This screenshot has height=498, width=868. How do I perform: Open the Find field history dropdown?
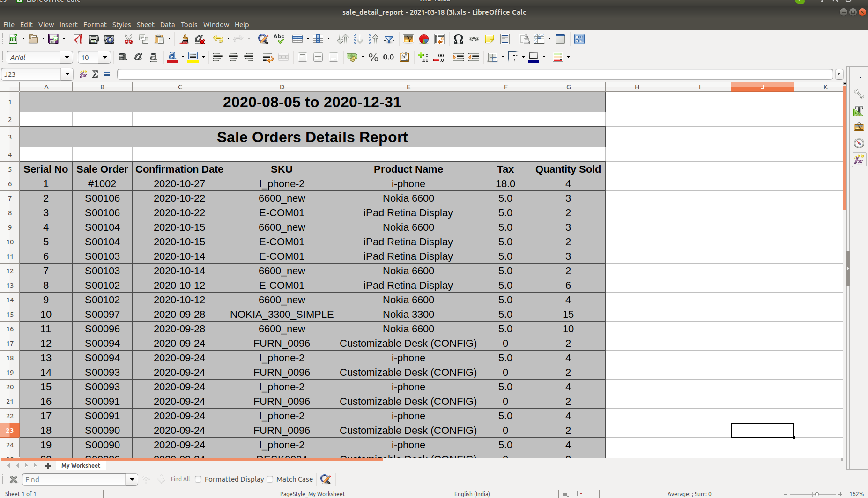point(132,479)
